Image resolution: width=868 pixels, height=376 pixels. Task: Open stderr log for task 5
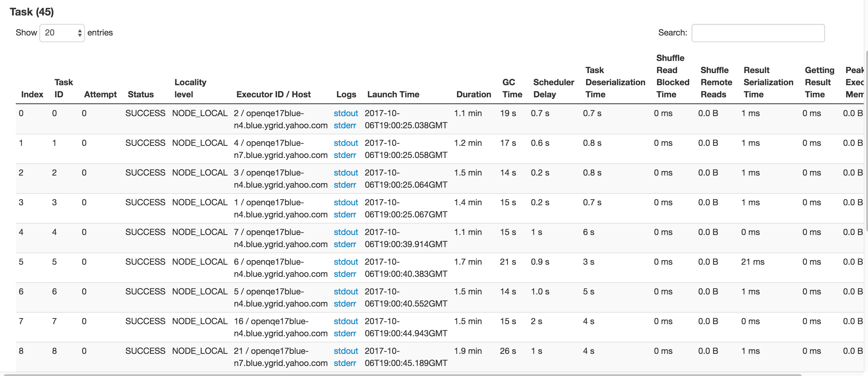click(x=345, y=274)
